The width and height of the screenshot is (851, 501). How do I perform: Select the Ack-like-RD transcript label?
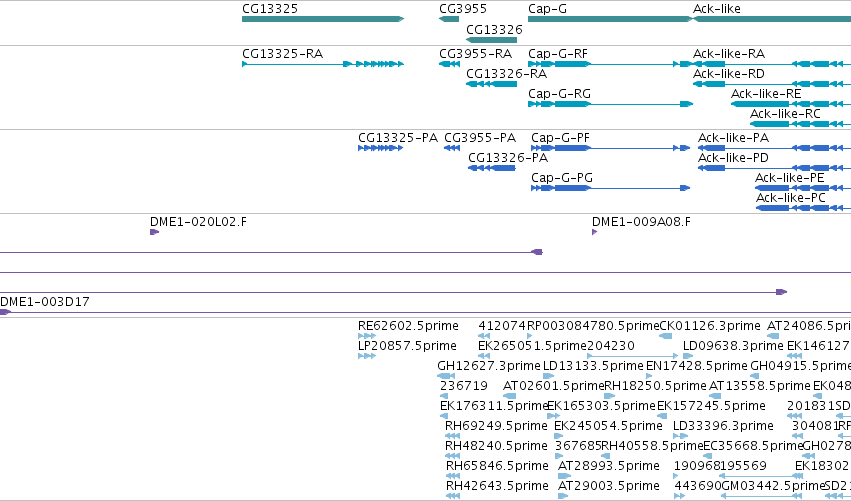point(729,74)
